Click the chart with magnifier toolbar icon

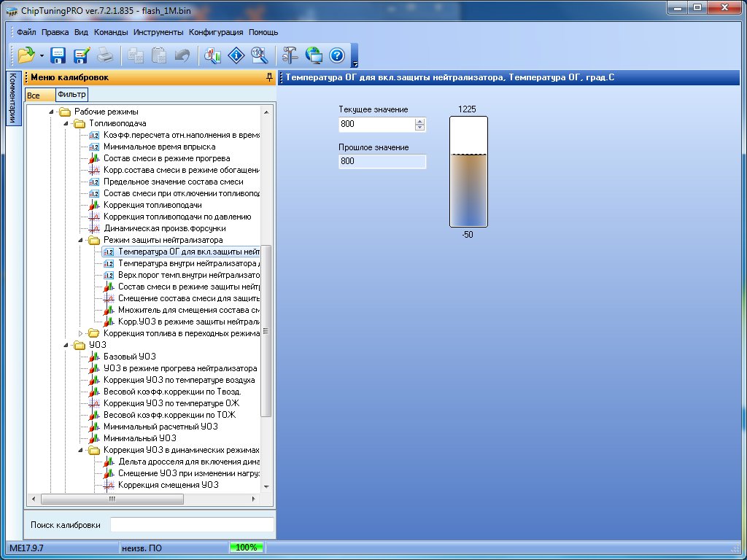click(213, 55)
